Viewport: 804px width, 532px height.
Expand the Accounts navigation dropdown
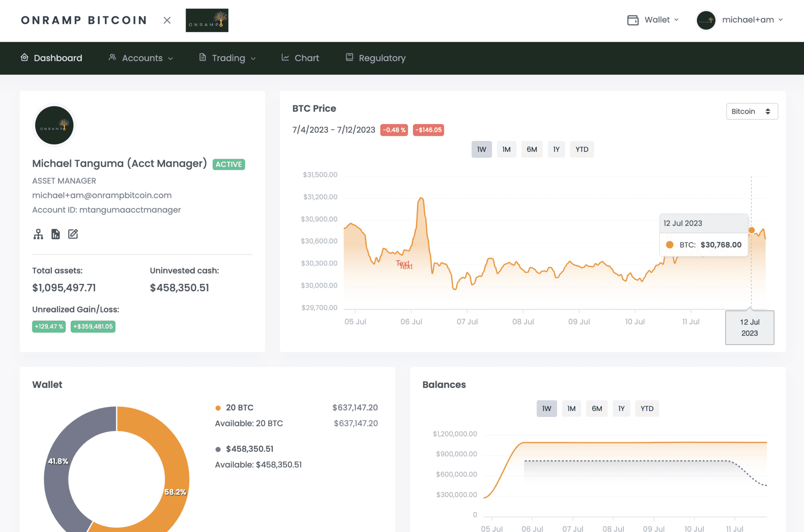click(141, 58)
